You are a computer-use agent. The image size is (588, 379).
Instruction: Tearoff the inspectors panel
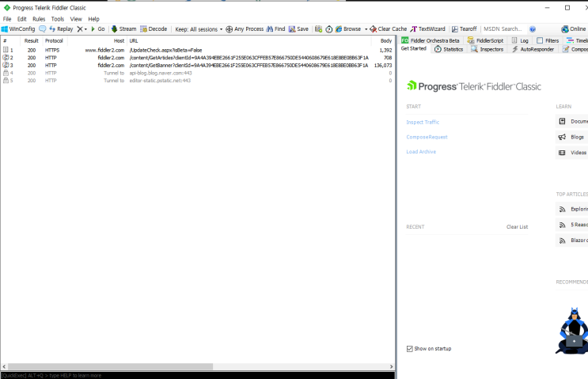(464, 28)
